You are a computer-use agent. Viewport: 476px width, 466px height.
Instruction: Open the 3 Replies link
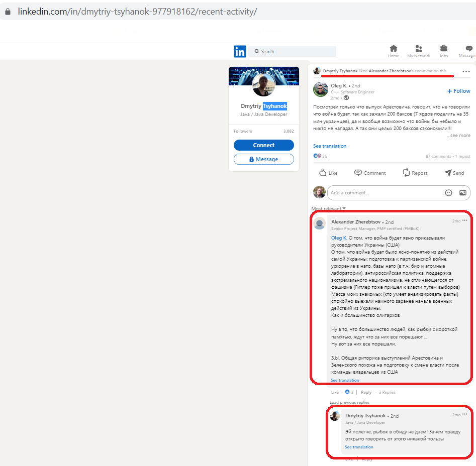[387, 392]
